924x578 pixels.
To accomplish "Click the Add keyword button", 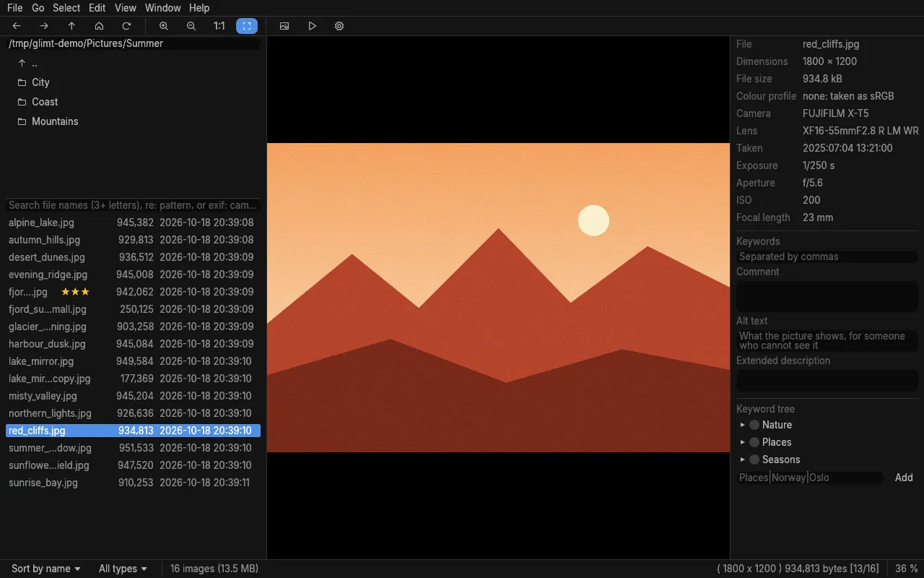I will click(904, 478).
